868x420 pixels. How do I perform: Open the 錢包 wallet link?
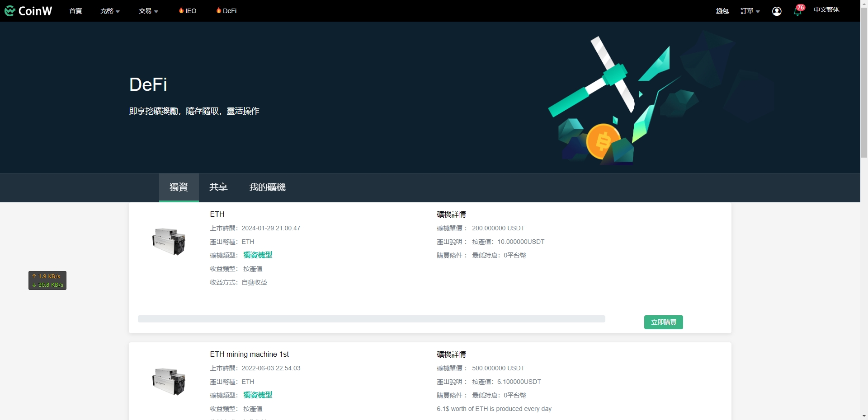(x=722, y=11)
